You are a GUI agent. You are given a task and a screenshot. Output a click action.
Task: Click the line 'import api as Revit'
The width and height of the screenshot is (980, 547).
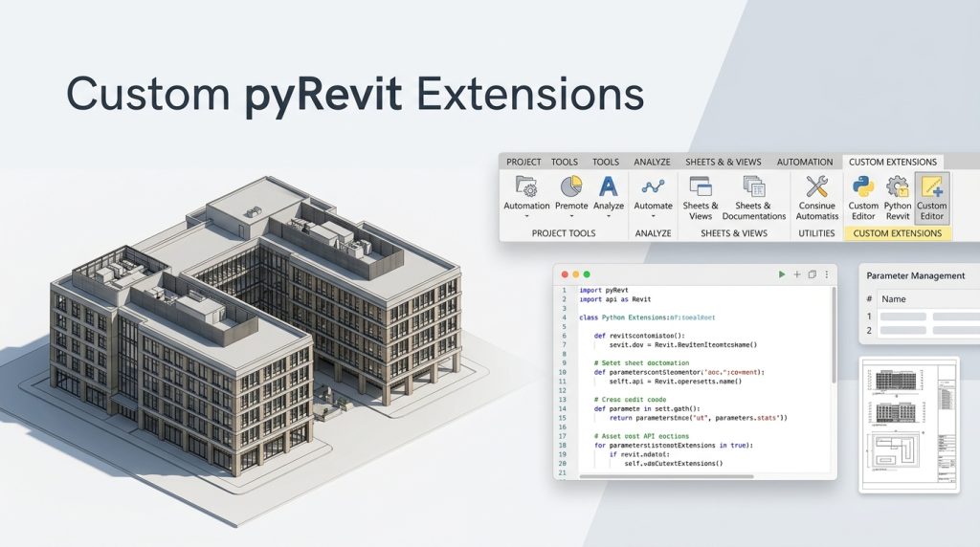(615, 299)
